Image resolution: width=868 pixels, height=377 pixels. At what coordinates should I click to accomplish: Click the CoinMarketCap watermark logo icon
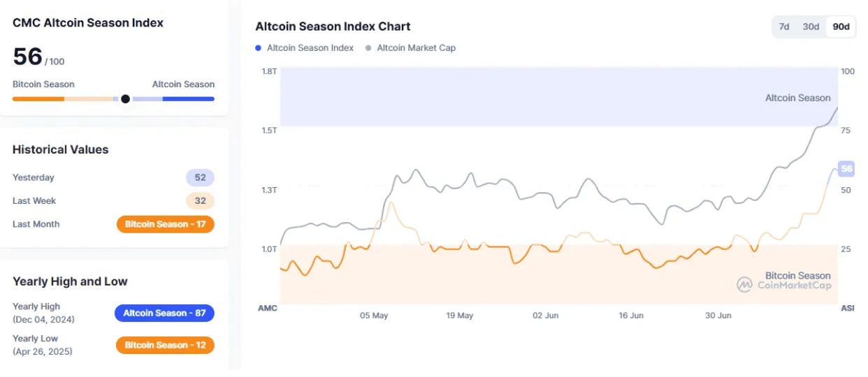pos(744,285)
